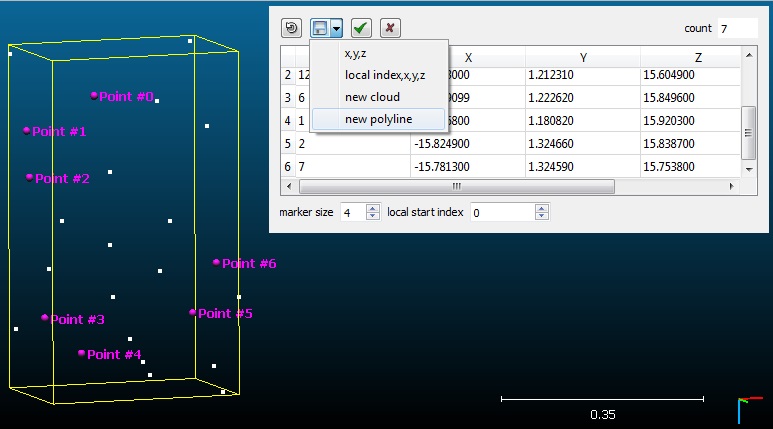773x429 pixels.
Task: Click the Point #1 label in 3D view
Action: click(x=59, y=132)
